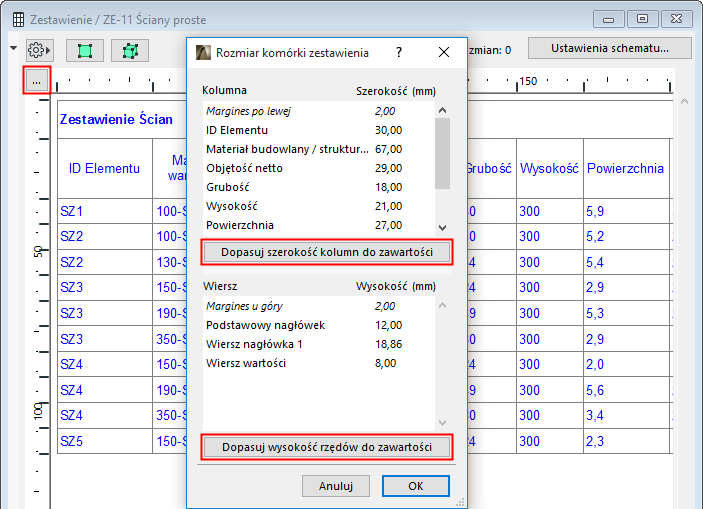Click Wysokość header in schedule table

pos(549,169)
